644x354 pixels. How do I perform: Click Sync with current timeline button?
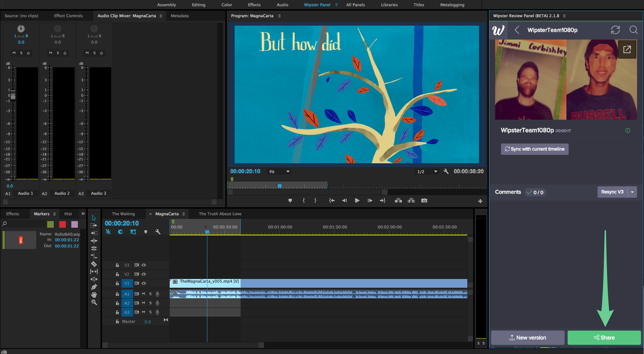[535, 149]
